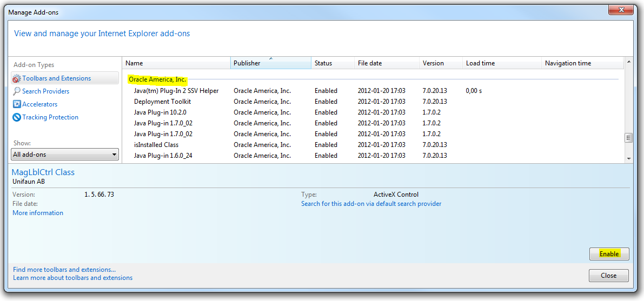644x301 pixels.
Task: Sort the list by Name column
Action: (x=176, y=63)
